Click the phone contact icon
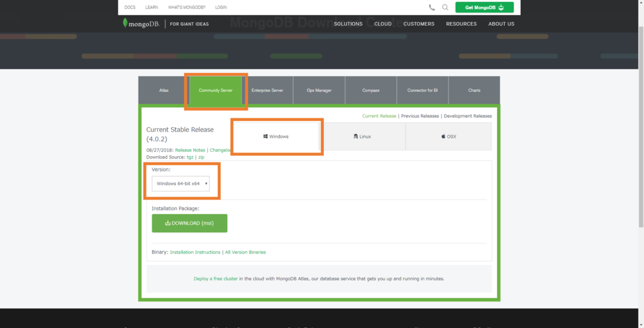Viewport: 644px width, 328px height. click(x=431, y=8)
